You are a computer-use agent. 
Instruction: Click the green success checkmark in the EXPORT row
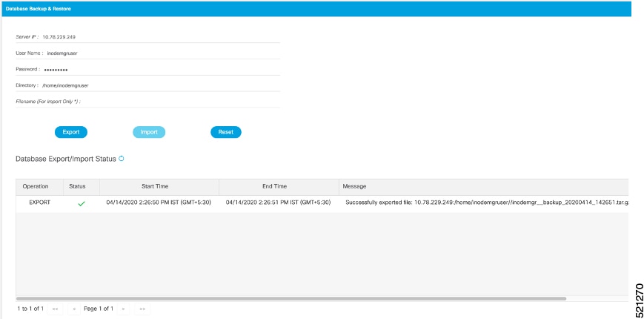(x=82, y=203)
